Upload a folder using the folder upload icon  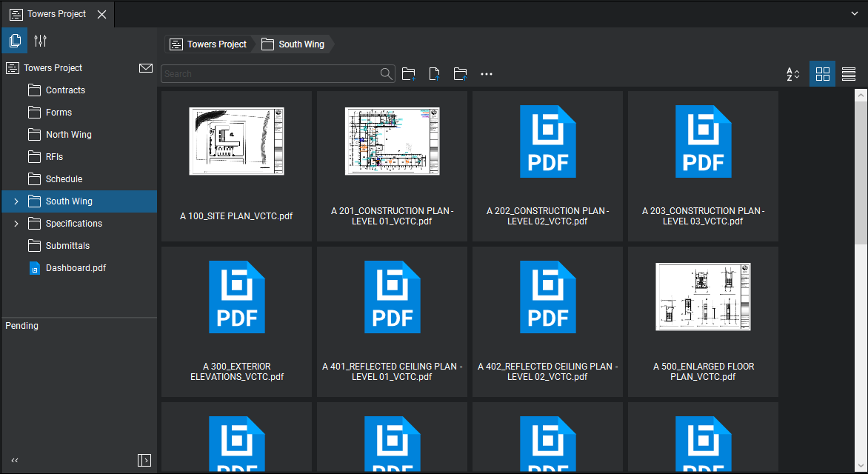point(461,74)
